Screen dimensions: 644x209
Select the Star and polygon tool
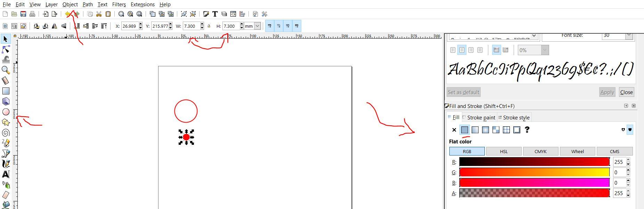tap(6, 122)
